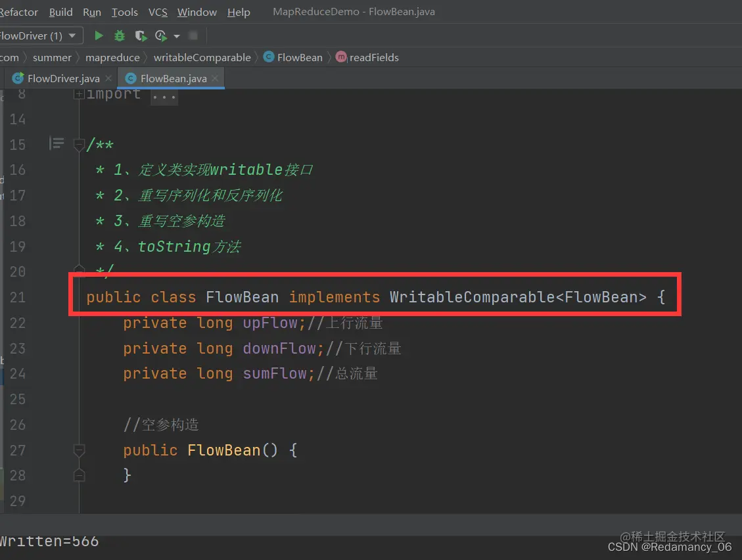
Task: Click the FlowBean class breadcrumb
Action: (300, 57)
